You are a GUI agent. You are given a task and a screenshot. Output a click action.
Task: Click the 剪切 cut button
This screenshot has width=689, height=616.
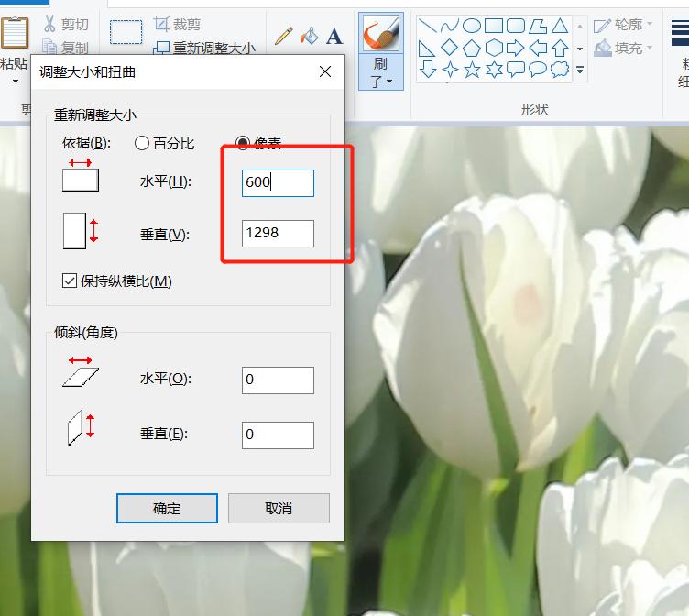point(66,24)
